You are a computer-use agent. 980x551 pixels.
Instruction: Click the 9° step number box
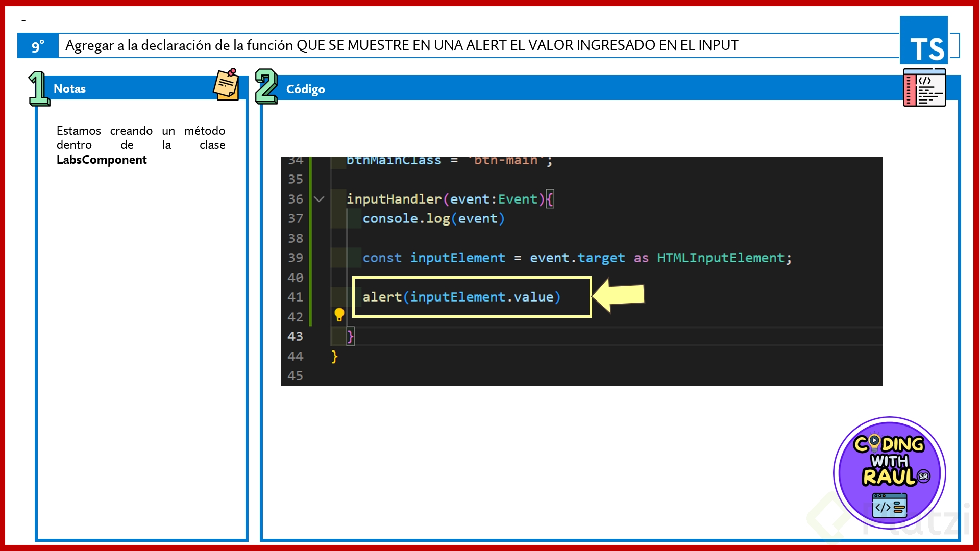point(38,46)
